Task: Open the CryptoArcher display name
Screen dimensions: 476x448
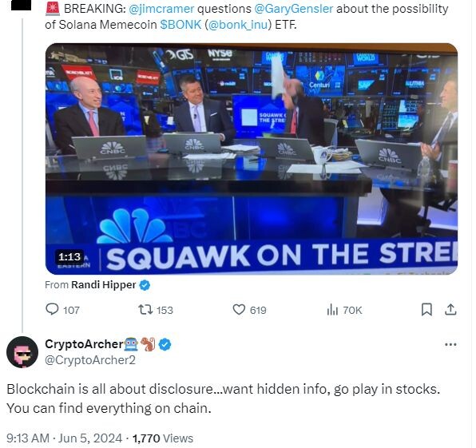Action: point(84,344)
